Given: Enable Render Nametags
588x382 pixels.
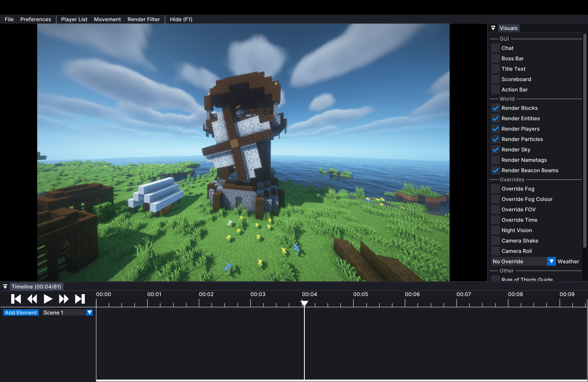Looking at the screenshot, I should 495,160.
